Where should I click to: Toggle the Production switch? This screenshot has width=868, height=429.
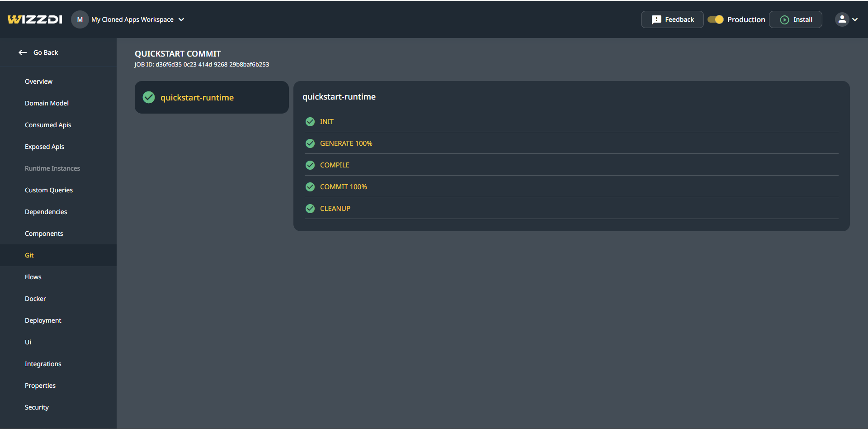[x=715, y=19]
